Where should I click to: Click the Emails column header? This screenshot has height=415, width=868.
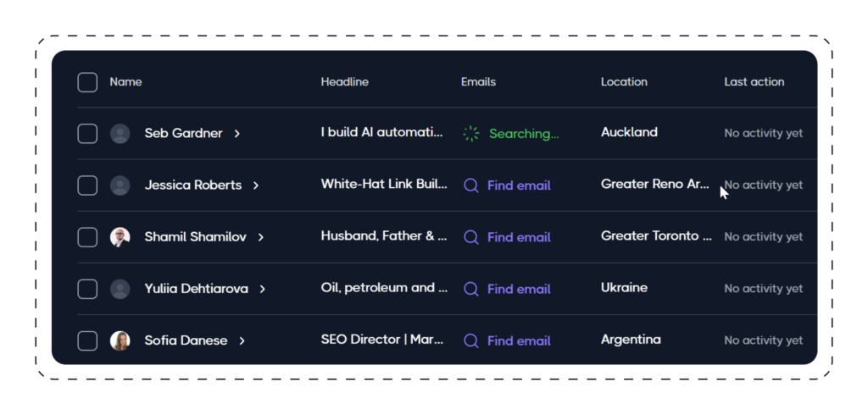coord(478,82)
